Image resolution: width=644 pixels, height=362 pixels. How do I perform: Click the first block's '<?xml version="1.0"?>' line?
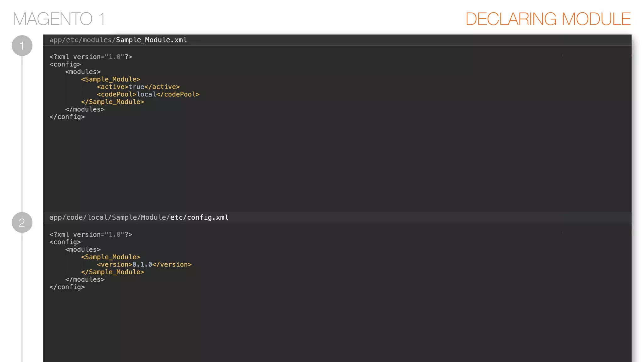click(91, 57)
